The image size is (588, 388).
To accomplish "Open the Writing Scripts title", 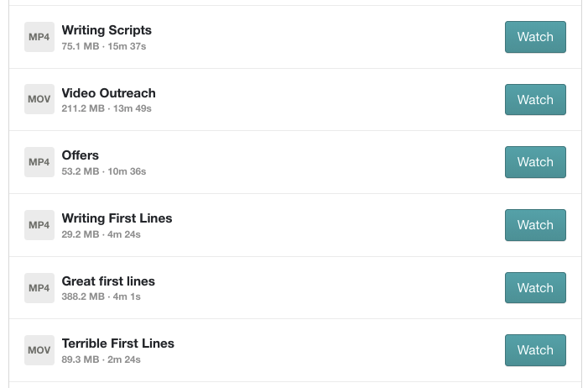I will [x=107, y=30].
